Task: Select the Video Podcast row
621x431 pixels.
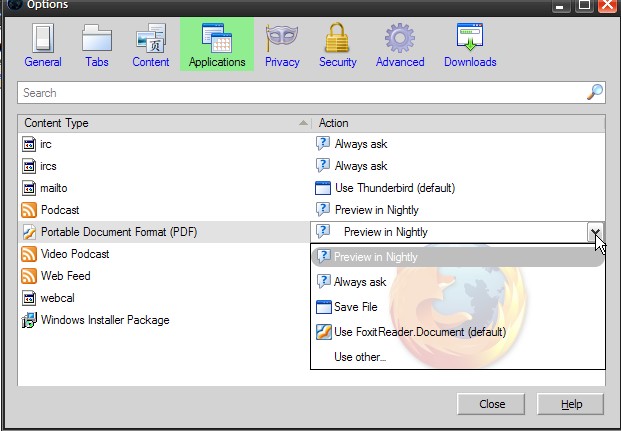Action: coord(164,254)
